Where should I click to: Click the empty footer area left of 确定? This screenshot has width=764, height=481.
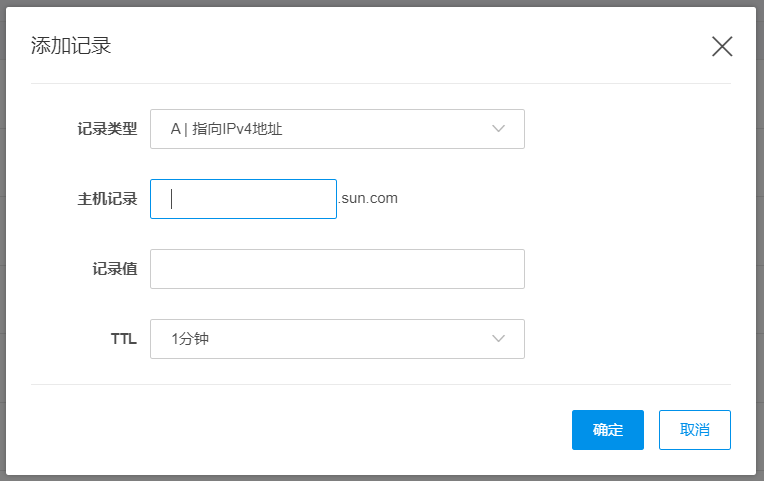[300, 430]
